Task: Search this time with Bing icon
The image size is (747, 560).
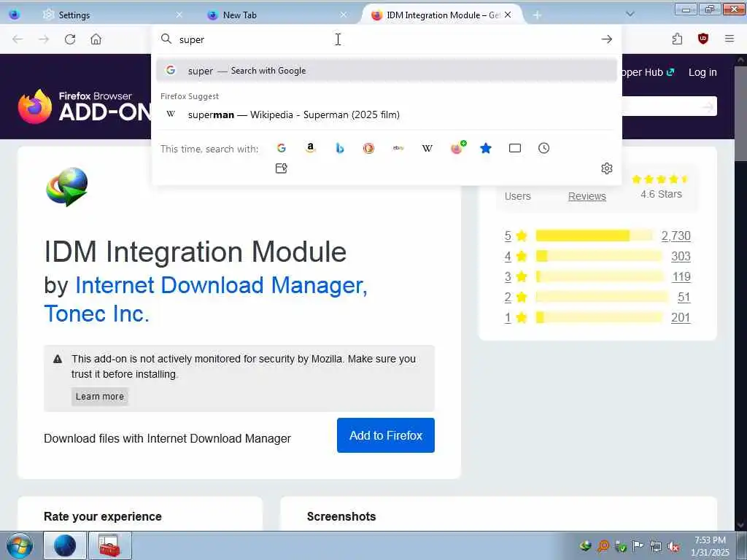Action: tap(340, 148)
